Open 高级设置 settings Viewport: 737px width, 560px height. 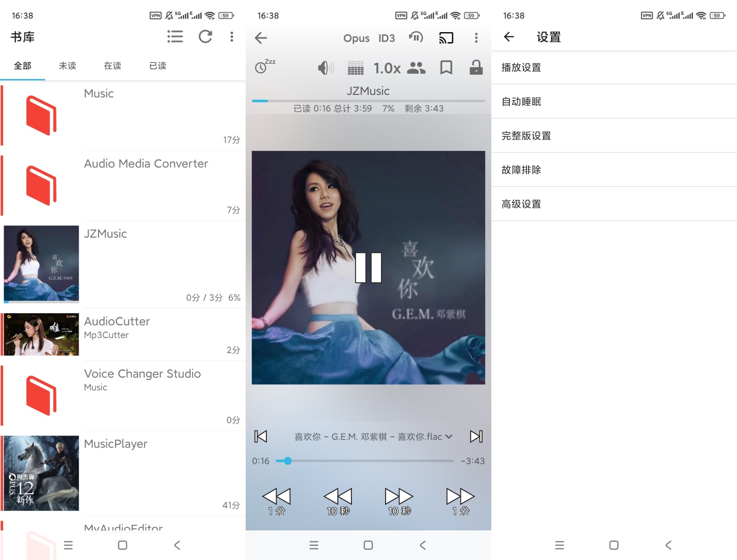[614, 204]
